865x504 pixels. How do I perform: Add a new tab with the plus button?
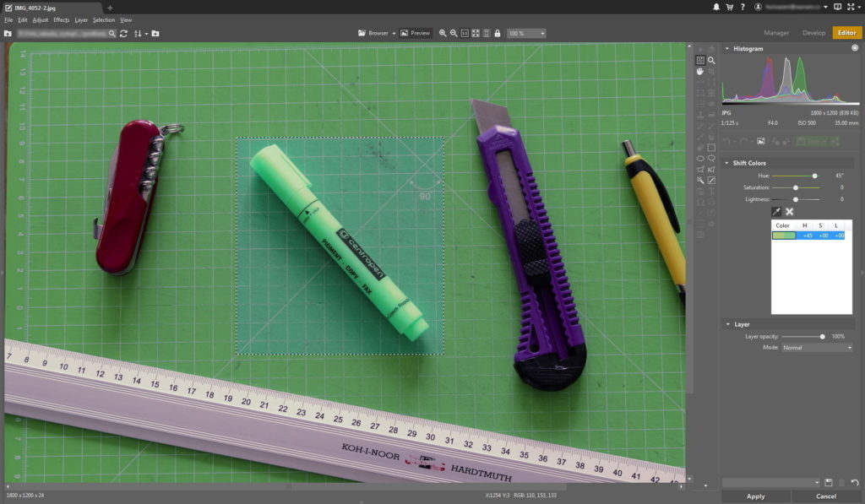110,8
